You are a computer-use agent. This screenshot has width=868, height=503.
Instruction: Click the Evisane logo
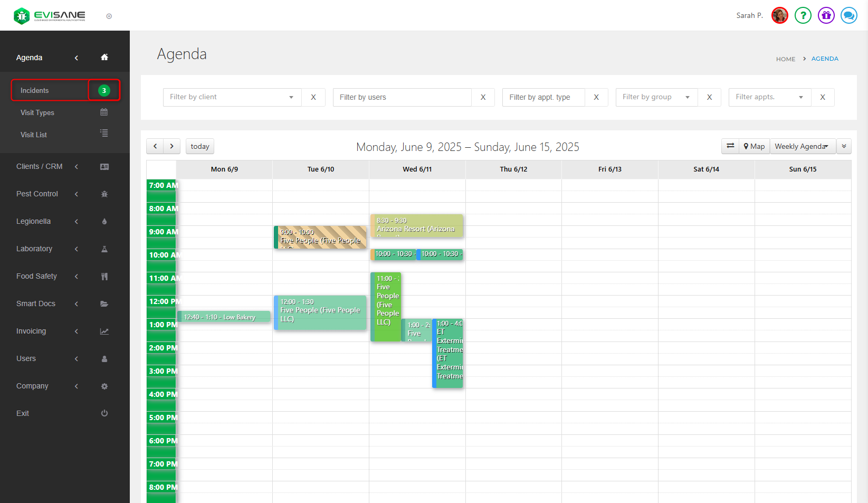point(50,16)
